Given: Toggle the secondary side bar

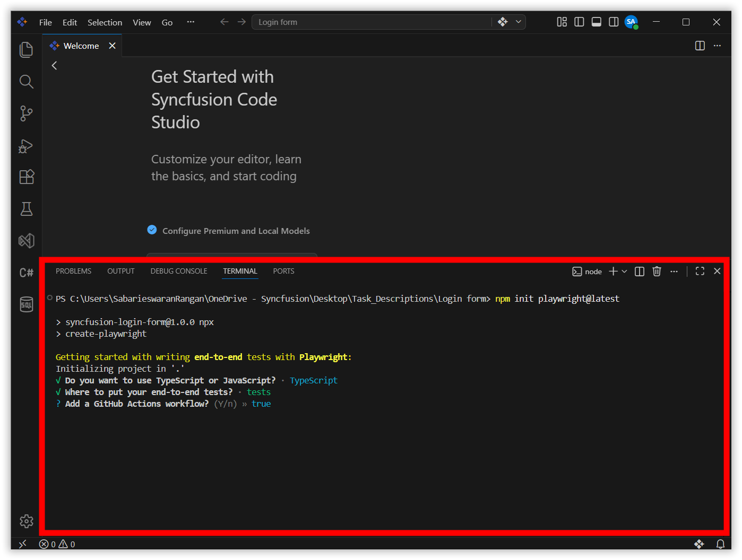Looking at the screenshot, I should [614, 22].
